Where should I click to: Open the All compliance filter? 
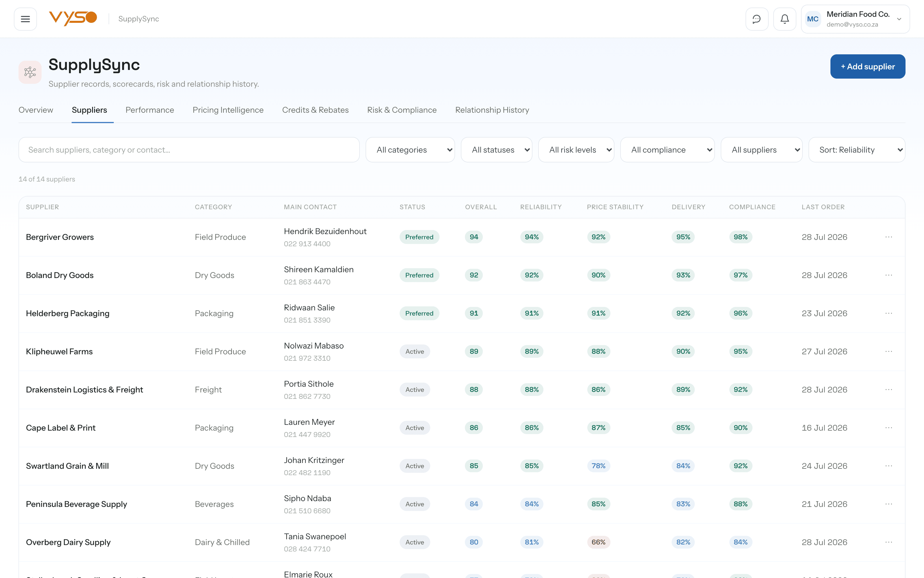click(x=667, y=150)
